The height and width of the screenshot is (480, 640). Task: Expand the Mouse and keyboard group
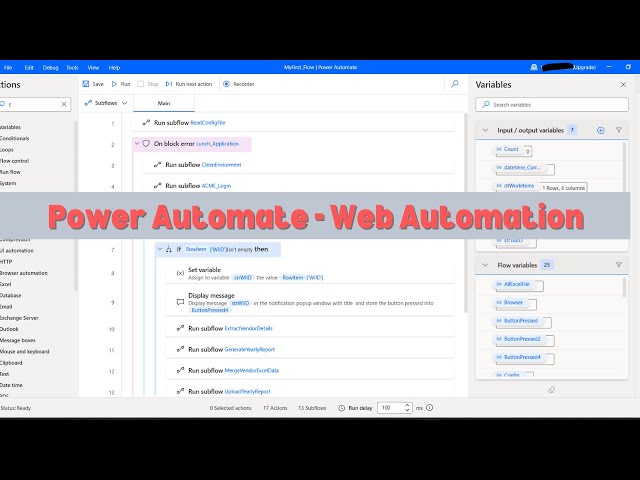pyautogui.click(x=24, y=351)
